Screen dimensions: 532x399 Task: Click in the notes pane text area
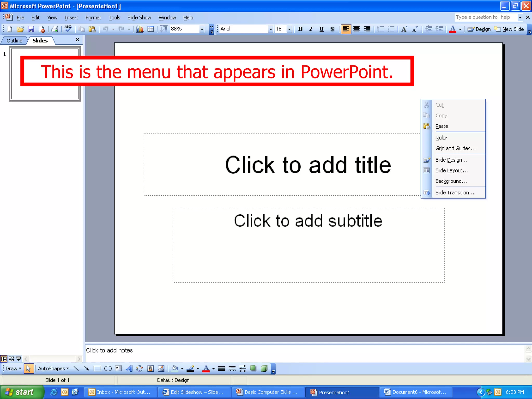click(304, 353)
